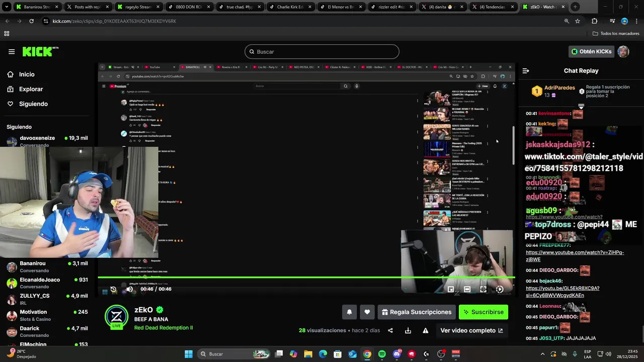This screenshot has height=362, width=644.
Task: Reload the page in Chrome
Action: click(x=31, y=21)
